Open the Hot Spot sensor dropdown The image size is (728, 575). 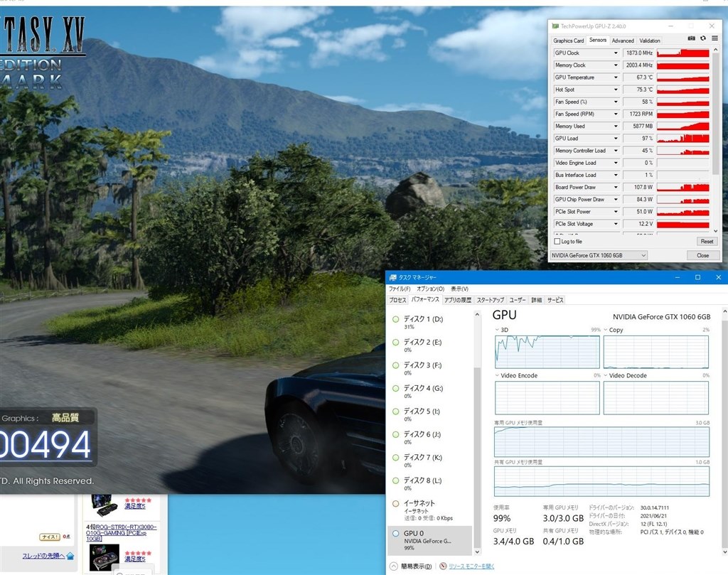[x=616, y=90]
